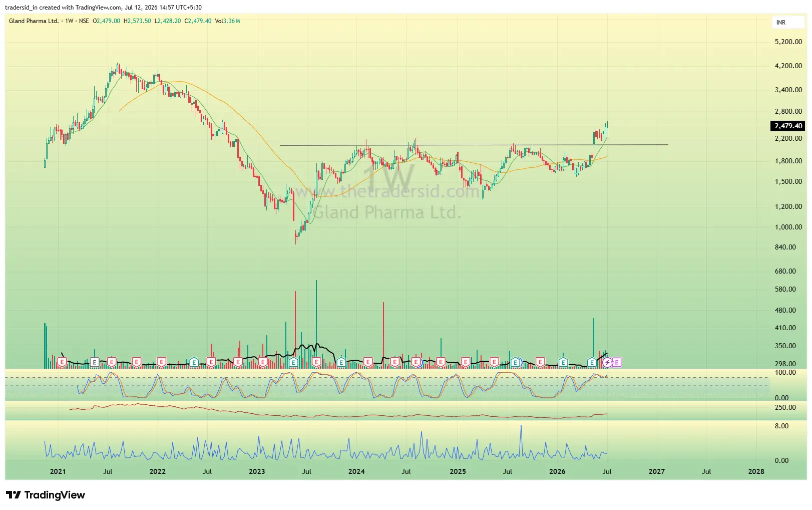Click the red E earnings marker around Nov 2025
The image size is (812, 510).
pos(540,362)
